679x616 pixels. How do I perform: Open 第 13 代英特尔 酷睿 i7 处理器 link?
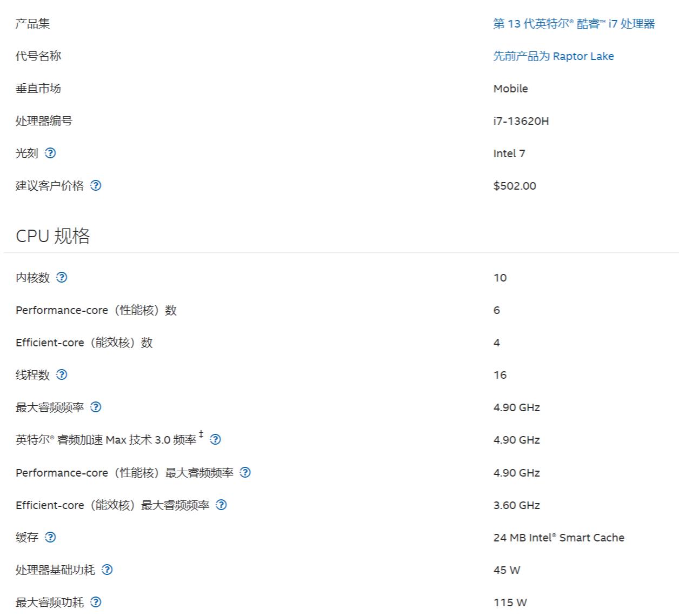pyautogui.click(x=574, y=24)
